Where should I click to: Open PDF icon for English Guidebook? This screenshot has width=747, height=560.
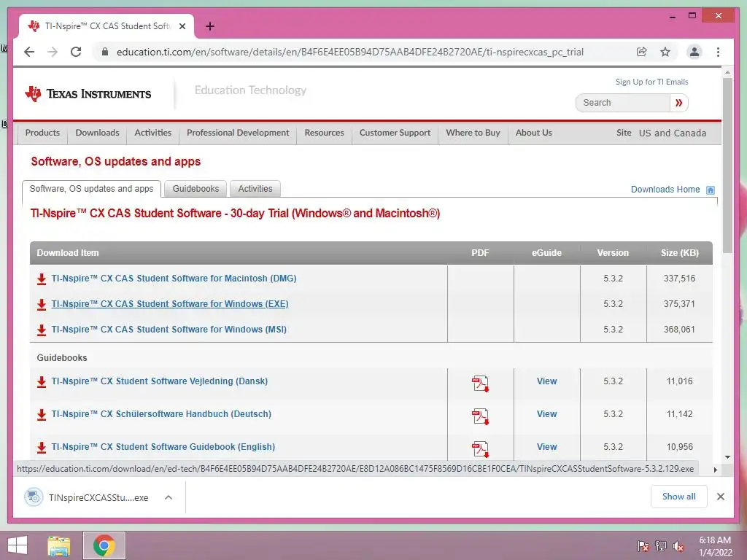(x=480, y=449)
